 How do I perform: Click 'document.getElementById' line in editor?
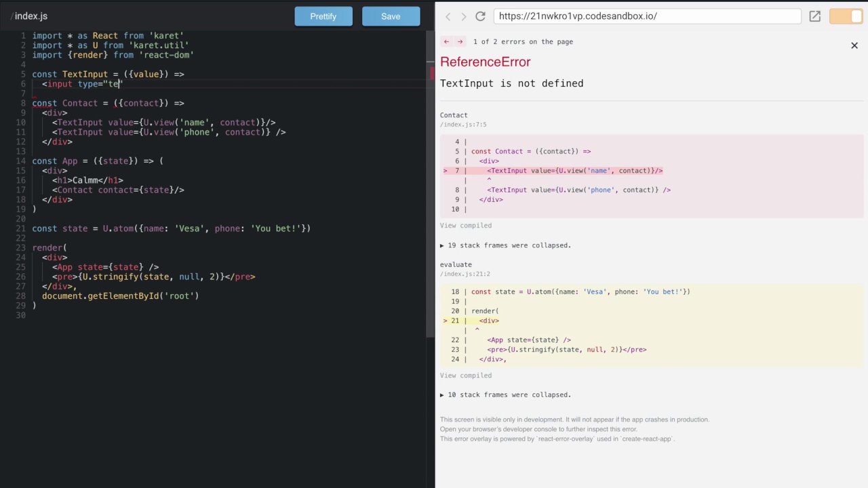click(121, 296)
